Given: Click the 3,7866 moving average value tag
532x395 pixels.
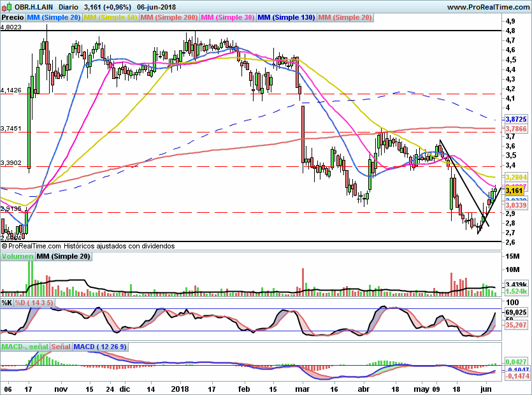Looking at the screenshot, I should [516, 129].
